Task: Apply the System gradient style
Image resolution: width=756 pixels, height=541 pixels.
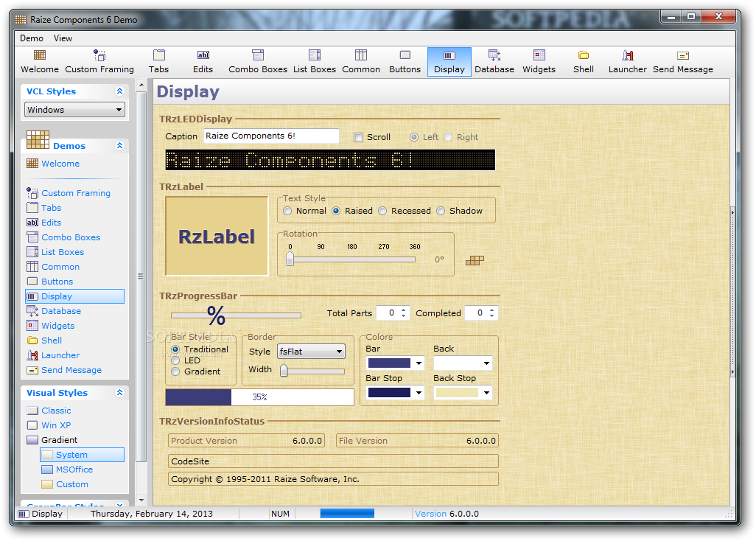Action: point(82,455)
